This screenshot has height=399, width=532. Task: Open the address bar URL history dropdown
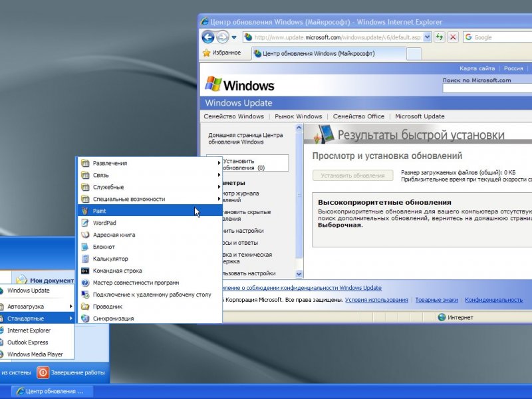click(x=428, y=37)
